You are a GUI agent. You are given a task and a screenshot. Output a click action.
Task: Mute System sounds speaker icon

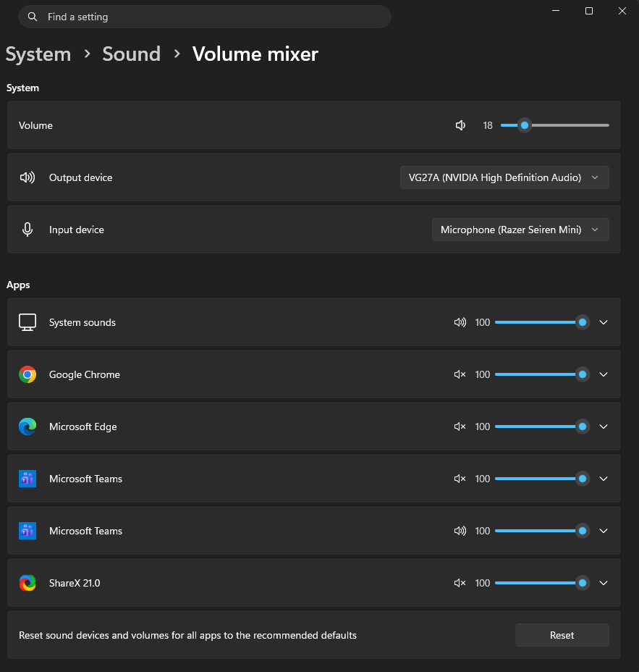460,322
